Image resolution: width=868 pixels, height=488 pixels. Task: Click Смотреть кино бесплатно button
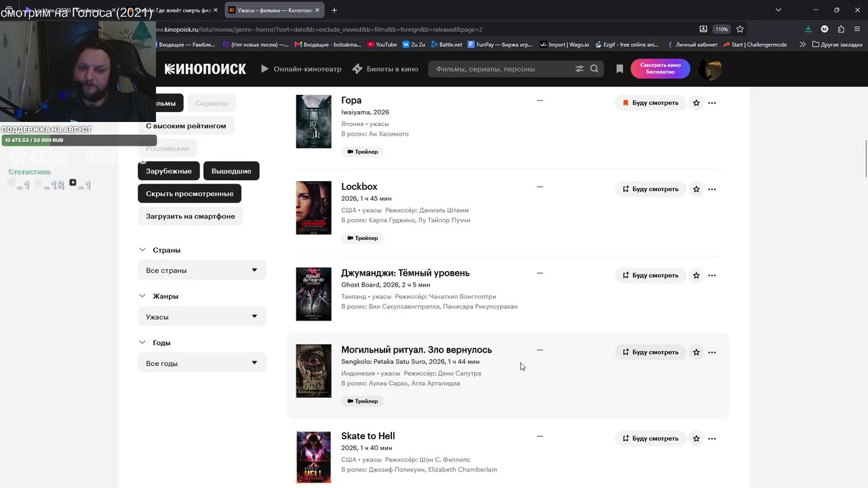click(660, 68)
